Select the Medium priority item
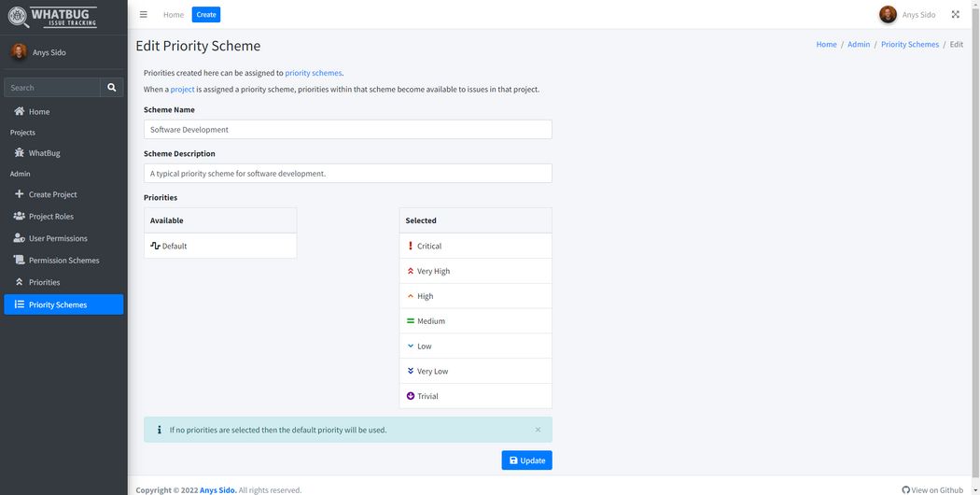The height and width of the screenshot is (495, 980). pos(475,321)
